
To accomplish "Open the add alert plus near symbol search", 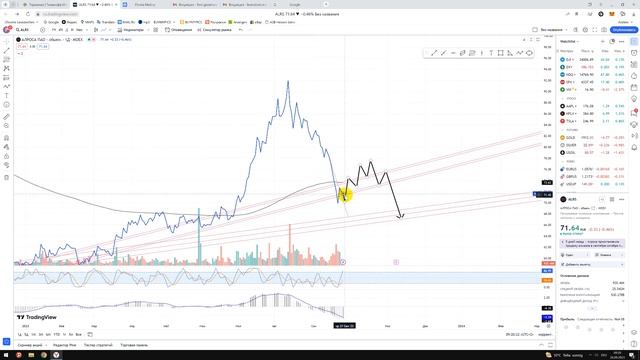I will point(42,30).
